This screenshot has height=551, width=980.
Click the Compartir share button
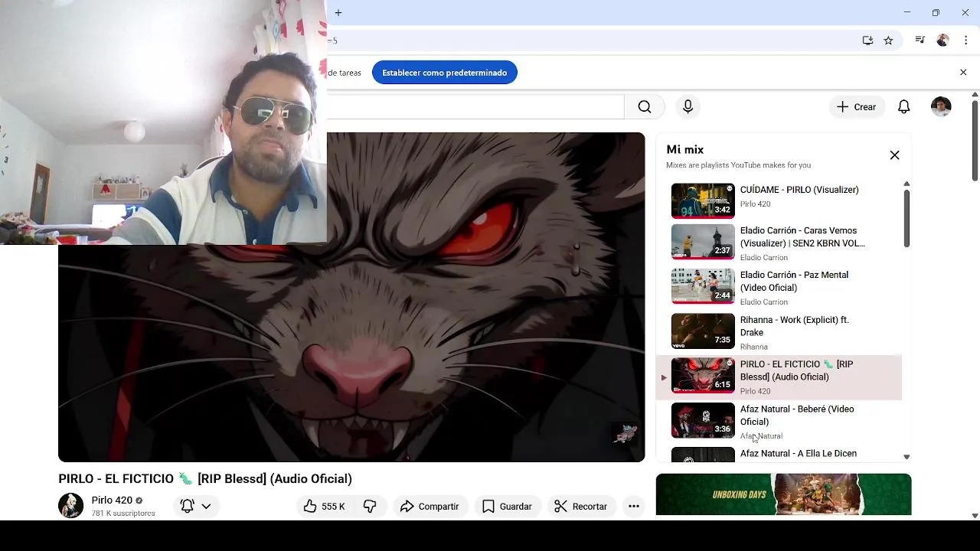click(430, 506)
